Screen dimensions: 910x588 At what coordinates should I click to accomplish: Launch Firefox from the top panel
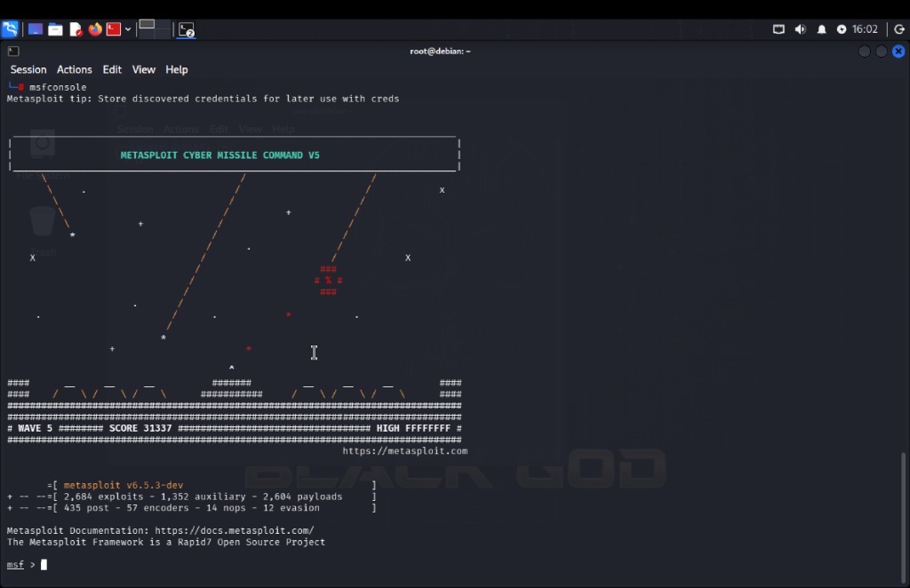pyautogui.click(x=95, y=29)
